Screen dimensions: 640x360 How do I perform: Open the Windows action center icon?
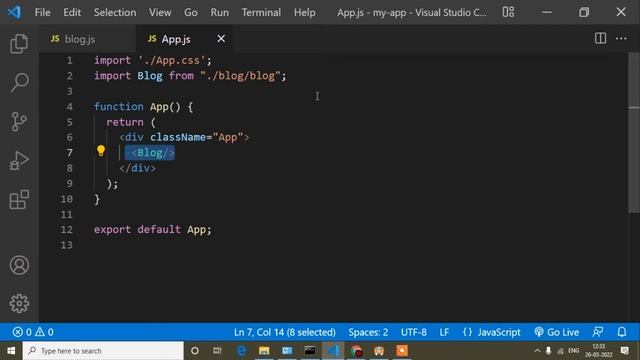624,351
